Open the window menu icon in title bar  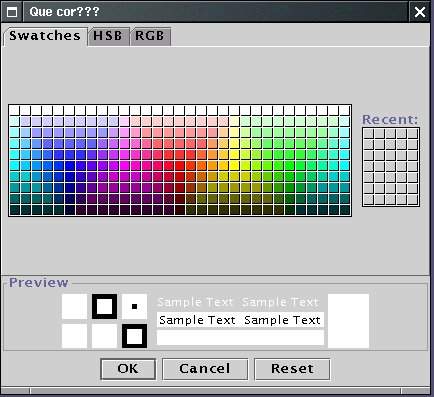pos(12,12)
